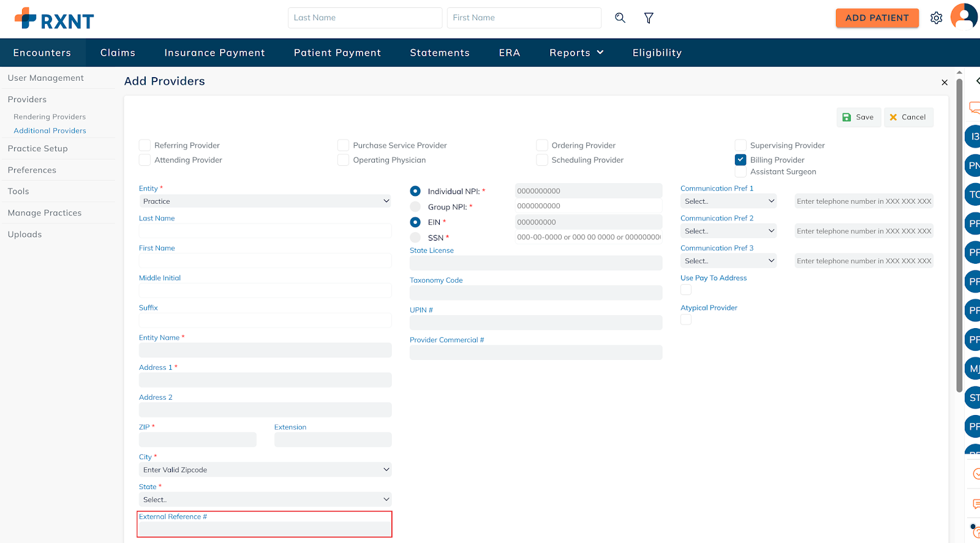Enable the Atypical Provider checkbox

[686, 320]
